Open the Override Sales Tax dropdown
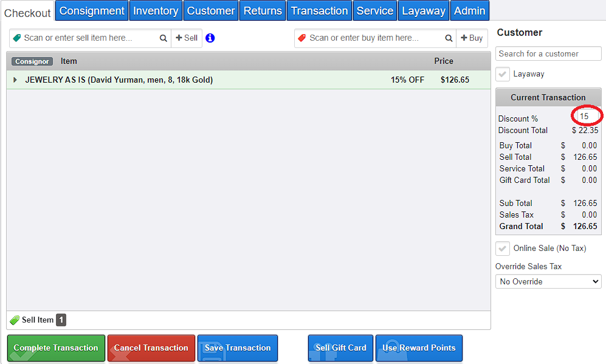This screenshot has height=364, width=606. 548,281
